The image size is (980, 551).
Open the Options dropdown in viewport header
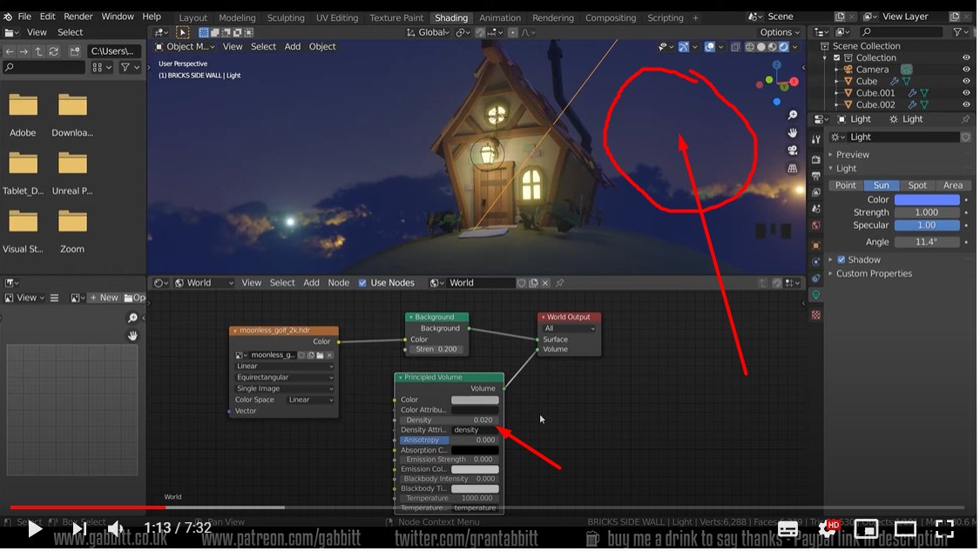[x=779, y=32]
